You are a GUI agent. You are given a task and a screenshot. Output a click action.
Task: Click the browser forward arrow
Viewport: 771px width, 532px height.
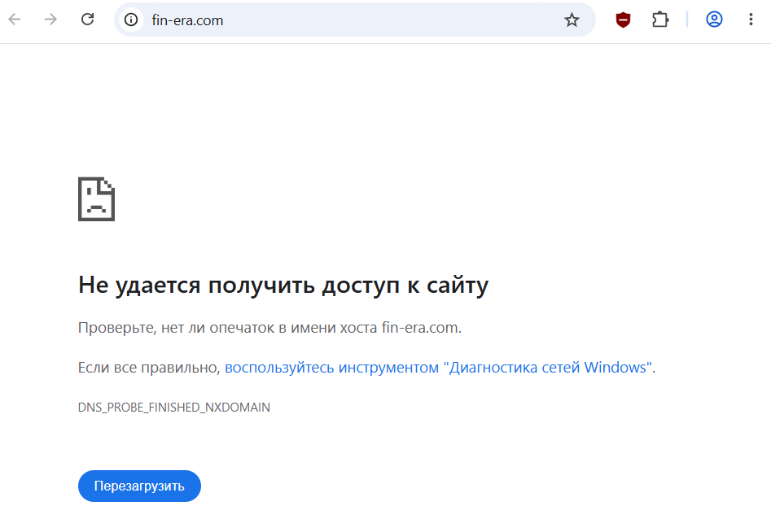(50, 20)
